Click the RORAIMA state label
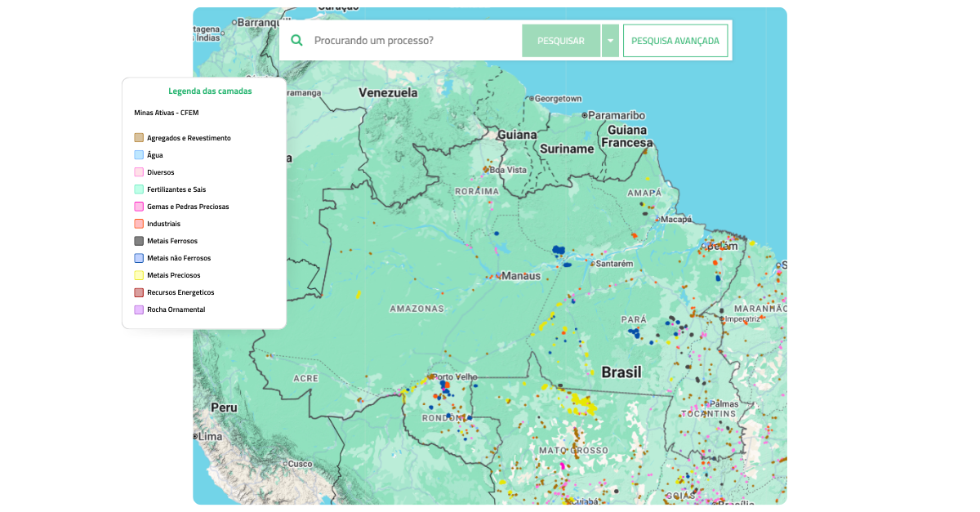This screenshot has width=980, height=512. [x=476, y=191]
